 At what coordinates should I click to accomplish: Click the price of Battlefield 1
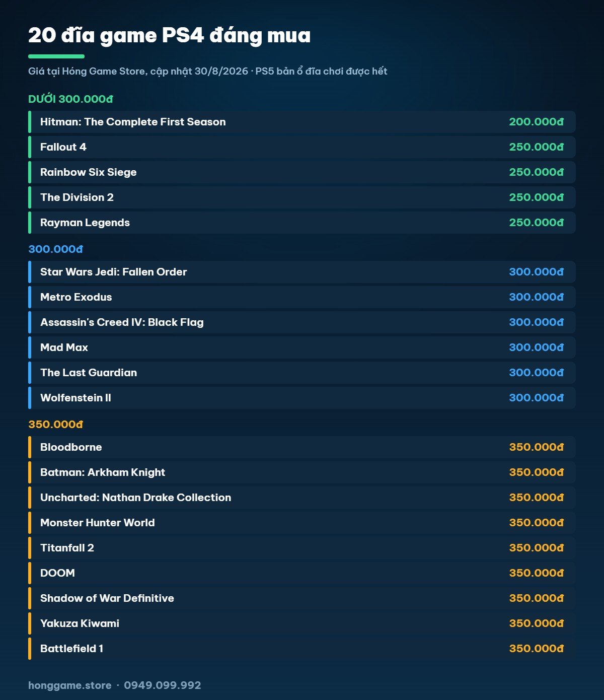click(x=536, y=649)
